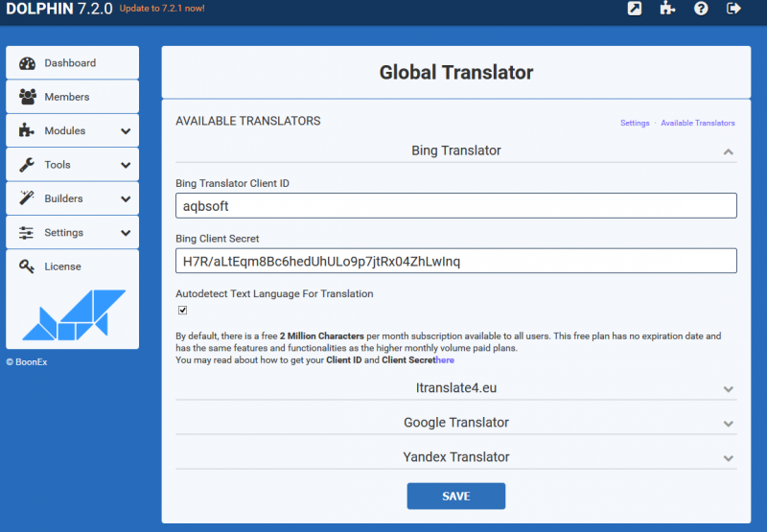The width and height of the screenshot is (767, 532).
Task: Click the extensions puzzle icon in header
Action: click(667, 9)
